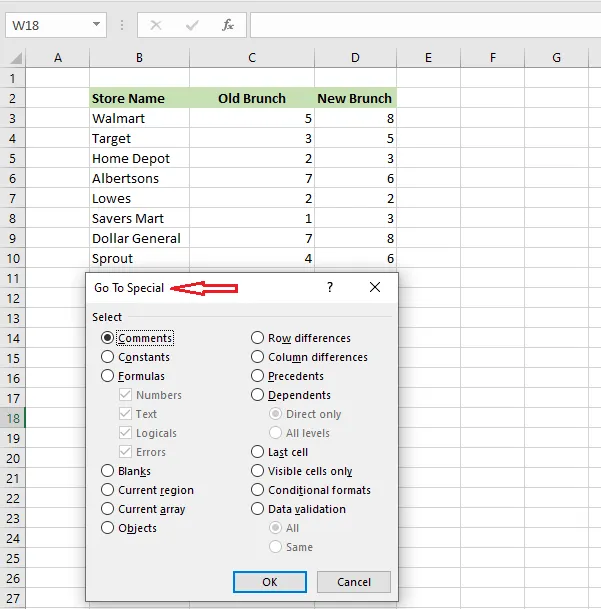Click column B header
601x609 pixels.
(139, 58)
